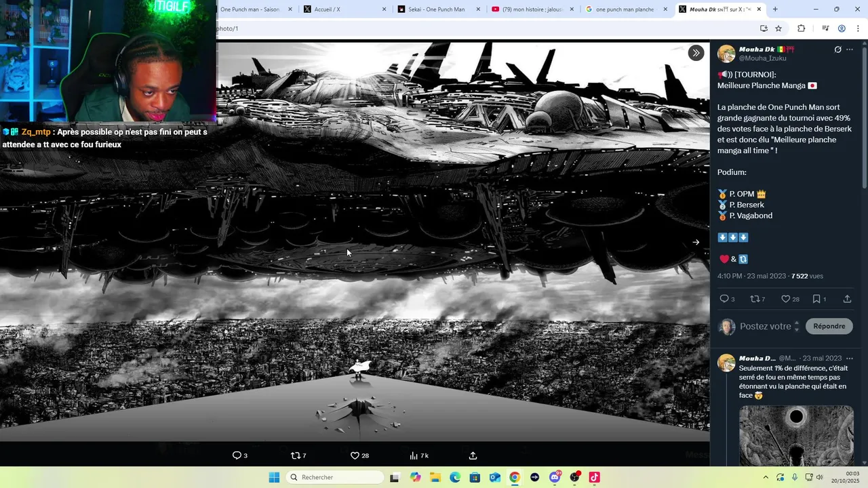Bookmark icon with 1 in sidebar
The image size is (868, 488).
pos(816,299)
